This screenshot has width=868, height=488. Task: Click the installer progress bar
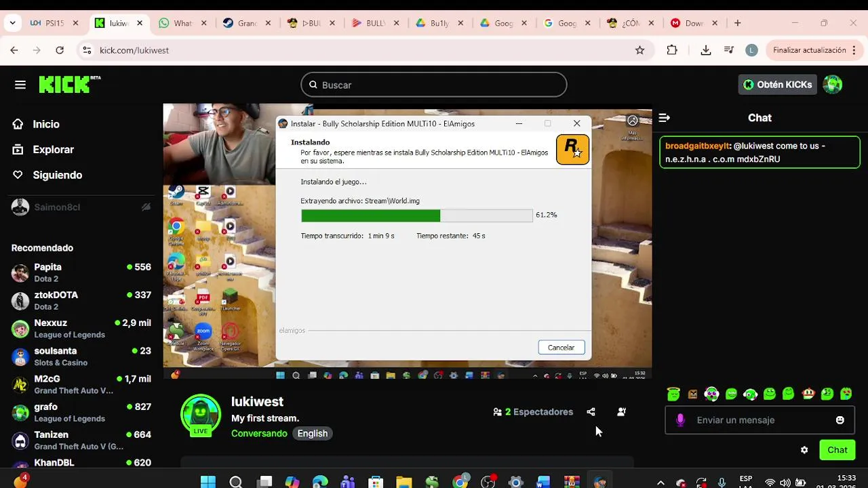[416, 216]
